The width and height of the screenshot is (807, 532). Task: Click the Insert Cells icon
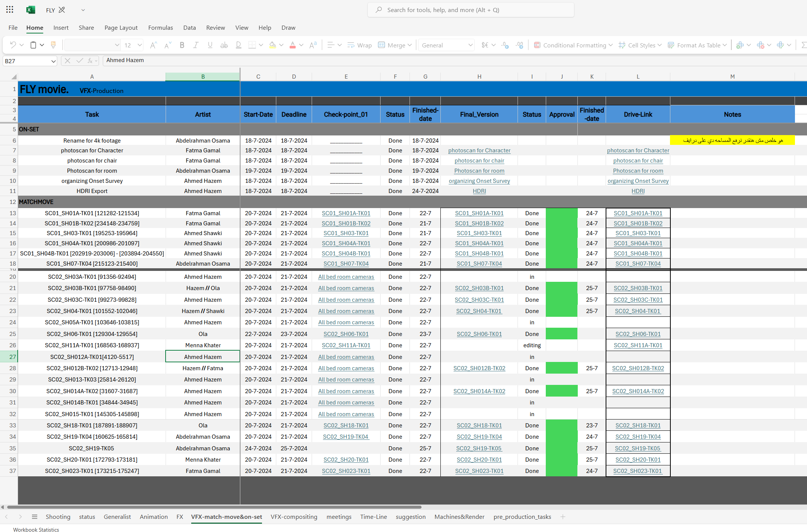click(x=740, y=45)
